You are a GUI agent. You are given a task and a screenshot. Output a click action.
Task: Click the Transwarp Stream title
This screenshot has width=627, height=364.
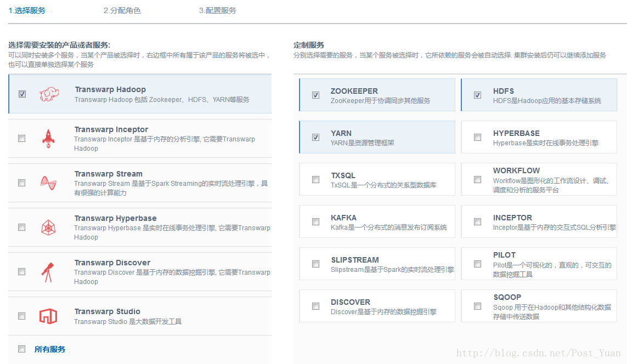point(109,174)
